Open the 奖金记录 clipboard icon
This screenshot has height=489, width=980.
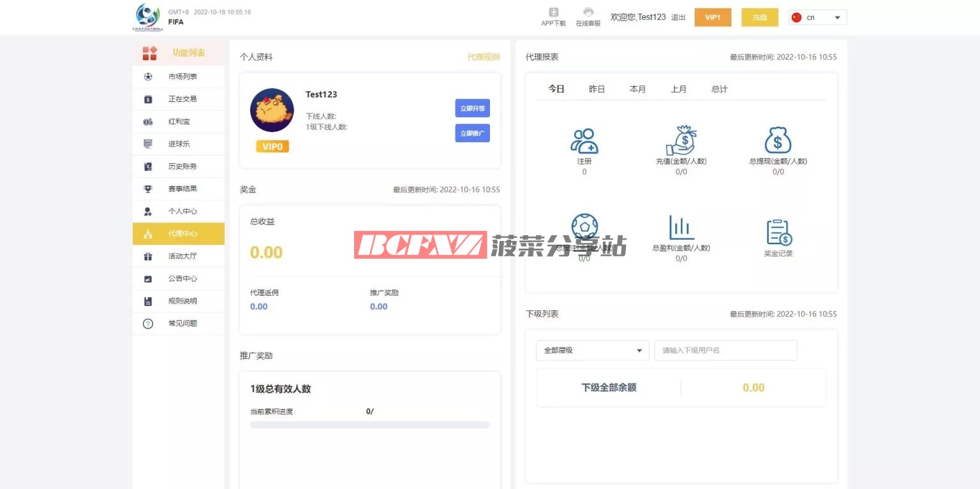[x=778, y=233]
